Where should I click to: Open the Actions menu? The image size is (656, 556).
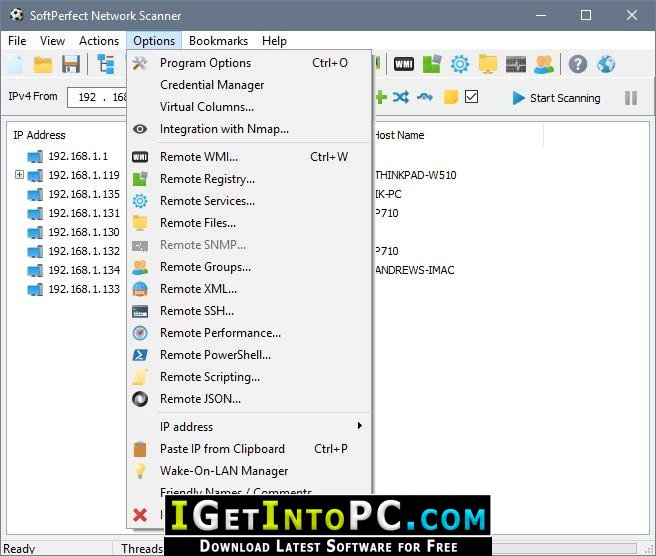click(x=99, y=41)
